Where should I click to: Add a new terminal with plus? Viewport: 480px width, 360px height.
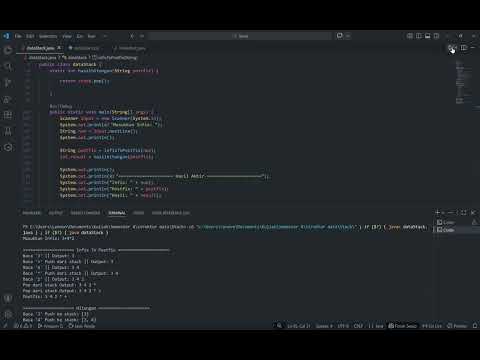[437, 212]
